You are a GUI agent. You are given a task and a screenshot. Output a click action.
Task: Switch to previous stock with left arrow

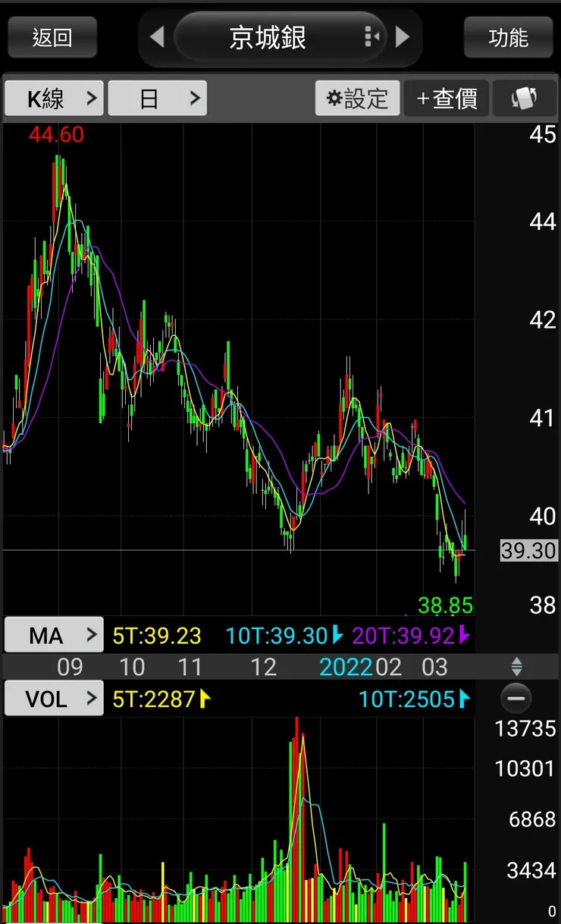[157, 36]
